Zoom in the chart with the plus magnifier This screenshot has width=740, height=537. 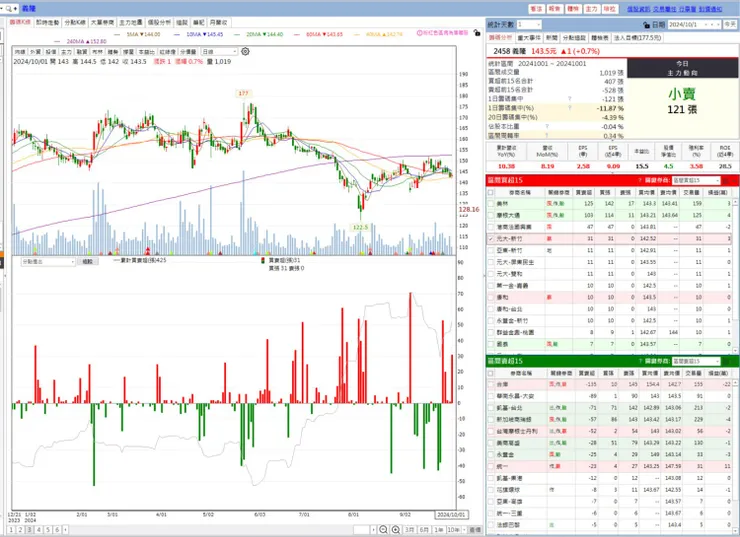395,530
